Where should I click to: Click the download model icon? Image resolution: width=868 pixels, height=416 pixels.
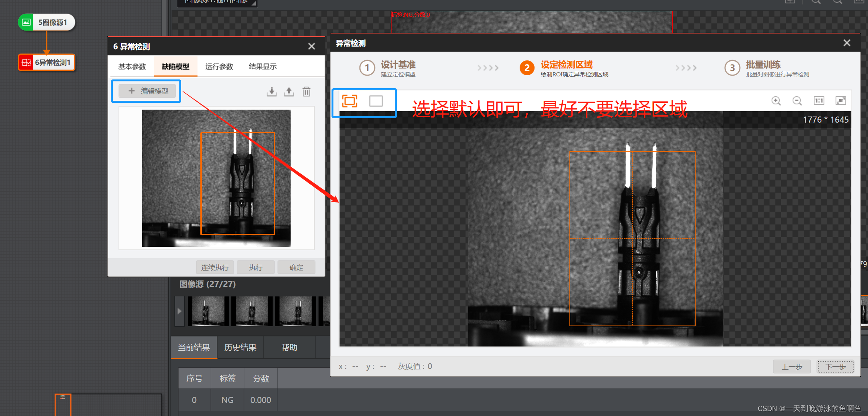coord(271,92)
